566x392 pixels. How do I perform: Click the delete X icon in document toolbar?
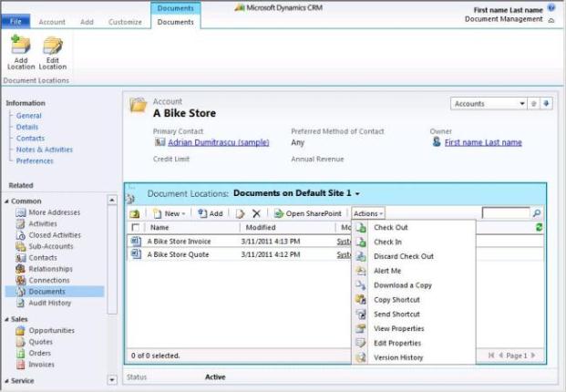tap(256, 213)
